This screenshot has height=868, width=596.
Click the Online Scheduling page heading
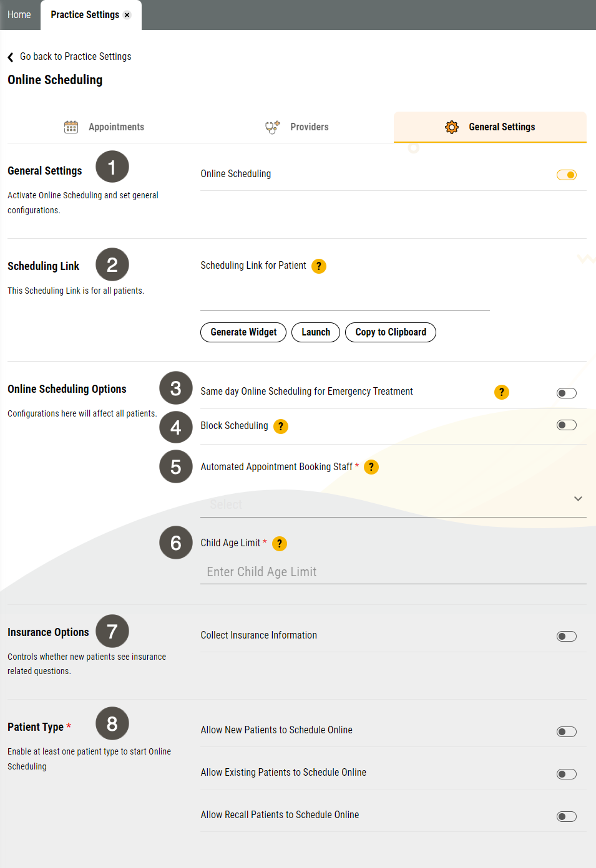coord(55,80)
